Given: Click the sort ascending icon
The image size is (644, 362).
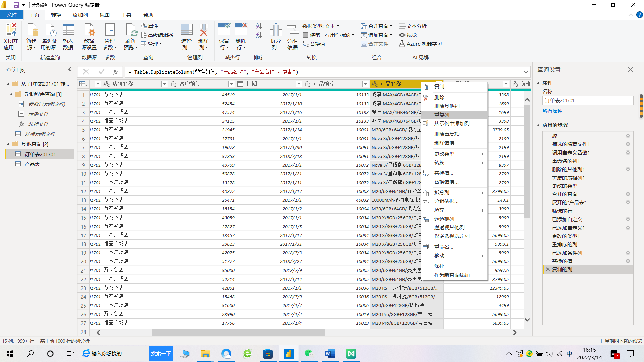Looking at the screenshot, I should (x=259, y=26).
